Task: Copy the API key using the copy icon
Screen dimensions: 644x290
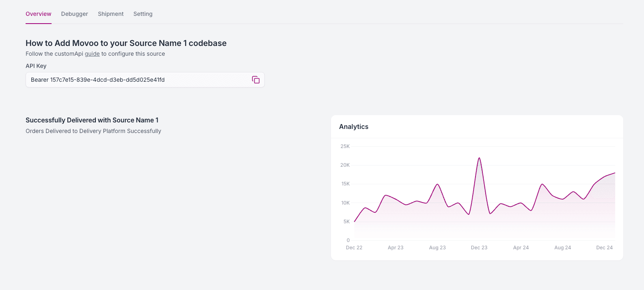Action: 256,80
